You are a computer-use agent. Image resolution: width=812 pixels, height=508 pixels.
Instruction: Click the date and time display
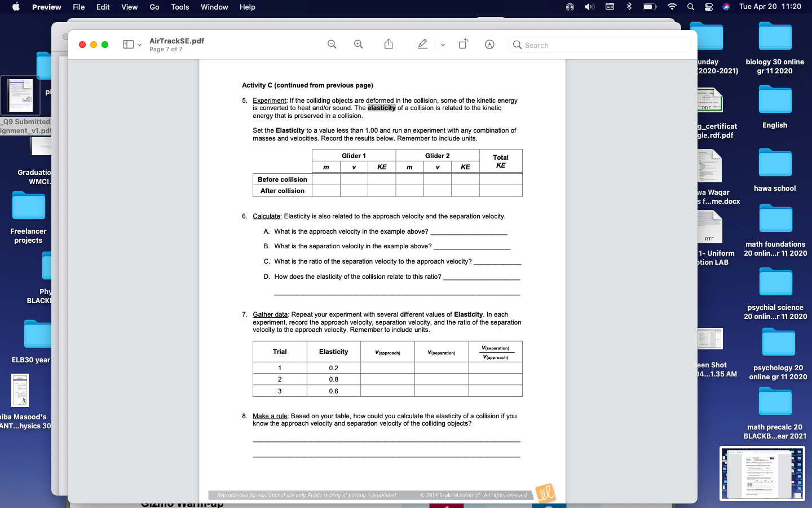point(770,7)
